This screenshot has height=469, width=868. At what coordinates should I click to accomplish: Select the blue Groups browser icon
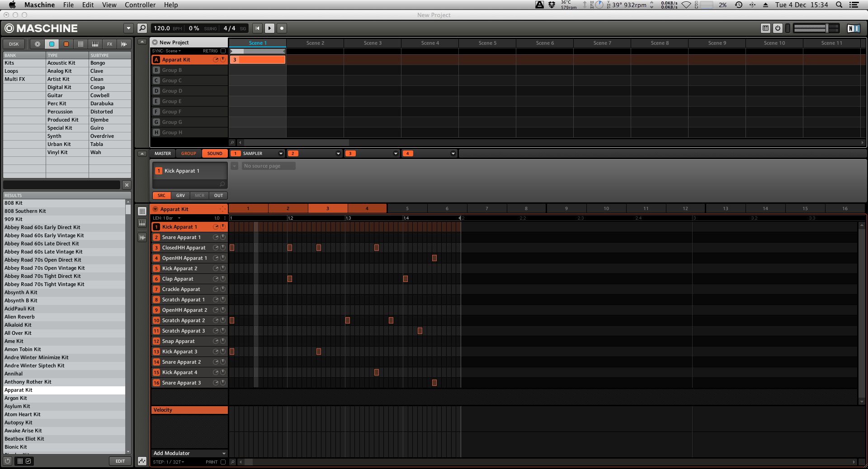(x=52, y=44)
